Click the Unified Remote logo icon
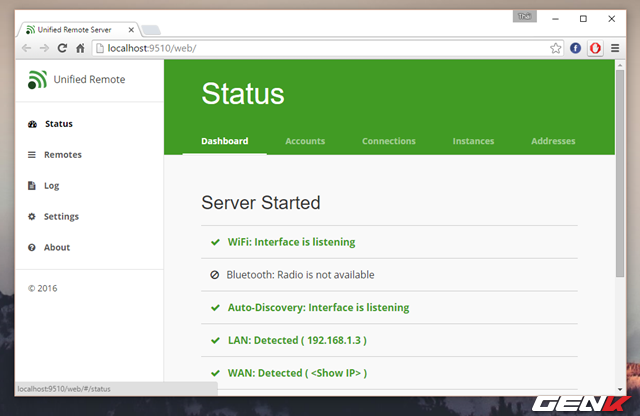 coord(37,79)
